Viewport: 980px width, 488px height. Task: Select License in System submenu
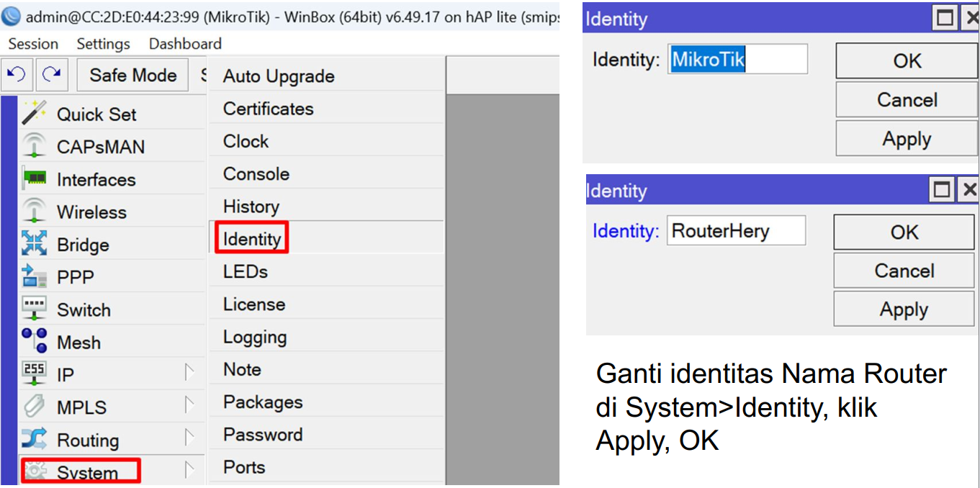pos(326,304)
